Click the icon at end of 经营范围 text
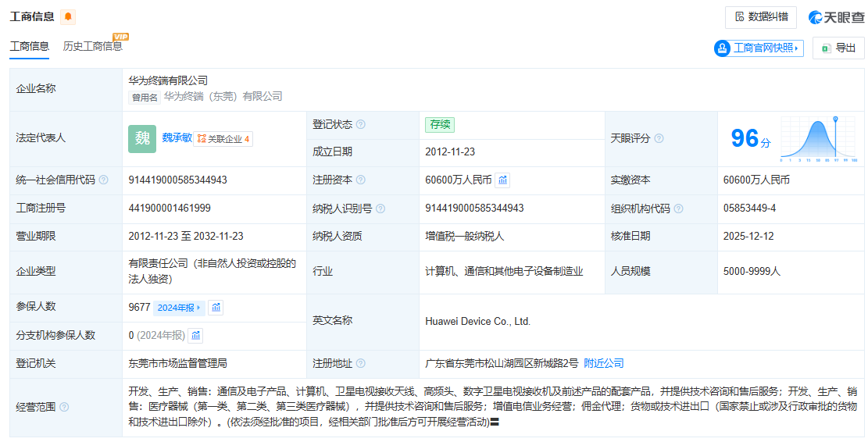Viewport: 868px width, 442px height. pos(494,422)
